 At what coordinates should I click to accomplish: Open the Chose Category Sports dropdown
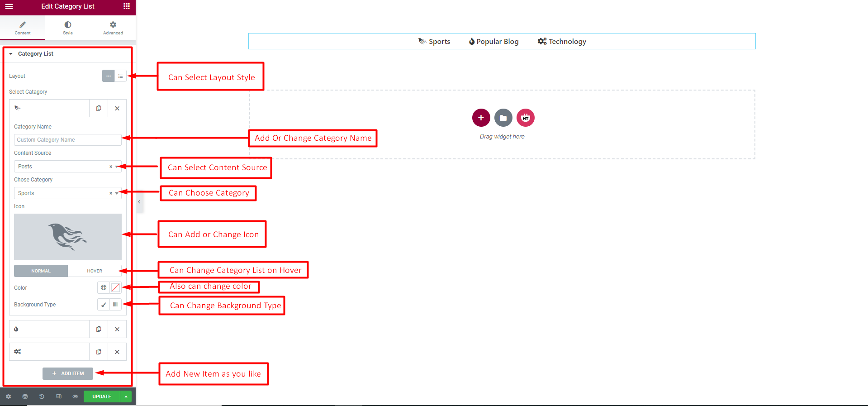point(68,193)
